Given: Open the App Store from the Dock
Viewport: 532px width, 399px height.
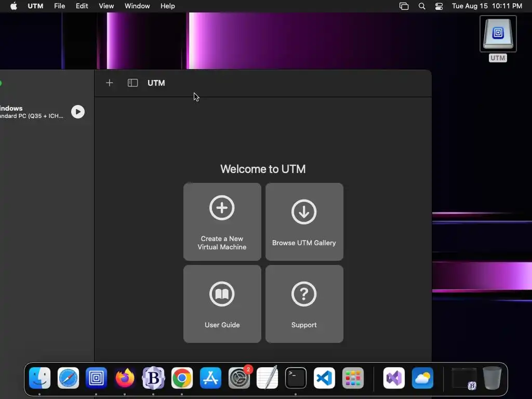Looking at the screenshot, I should [210, 378].
